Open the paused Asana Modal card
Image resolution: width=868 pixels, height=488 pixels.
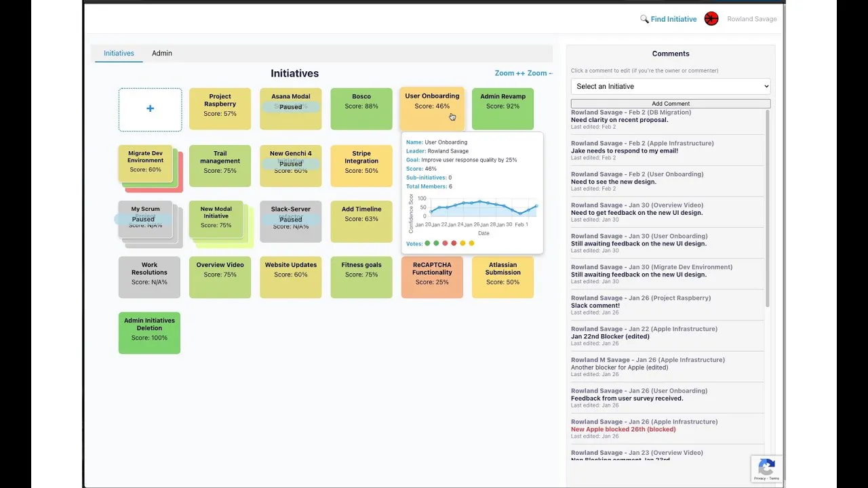coord(290,108)
